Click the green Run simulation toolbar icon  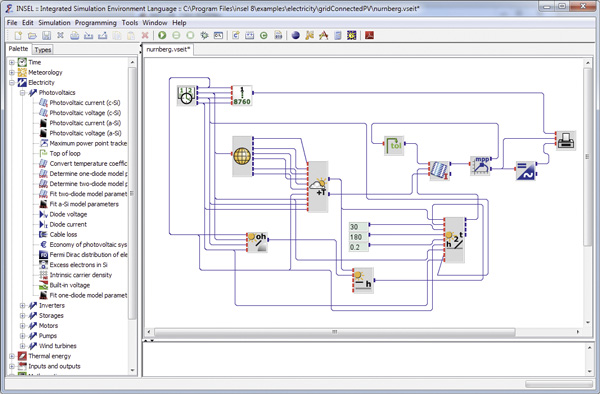pyautogui.click(x=162, y=36)
